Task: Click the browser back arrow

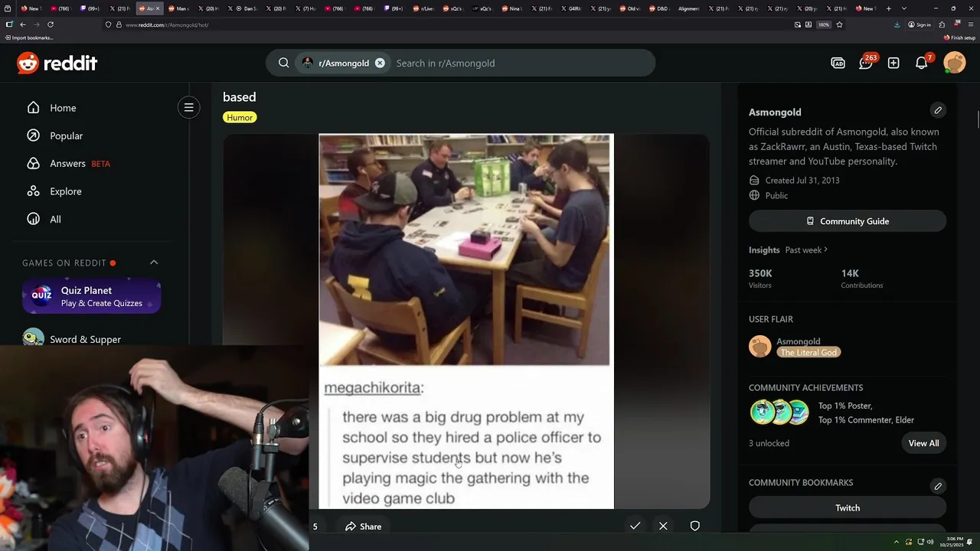Action: pos(23,24)
